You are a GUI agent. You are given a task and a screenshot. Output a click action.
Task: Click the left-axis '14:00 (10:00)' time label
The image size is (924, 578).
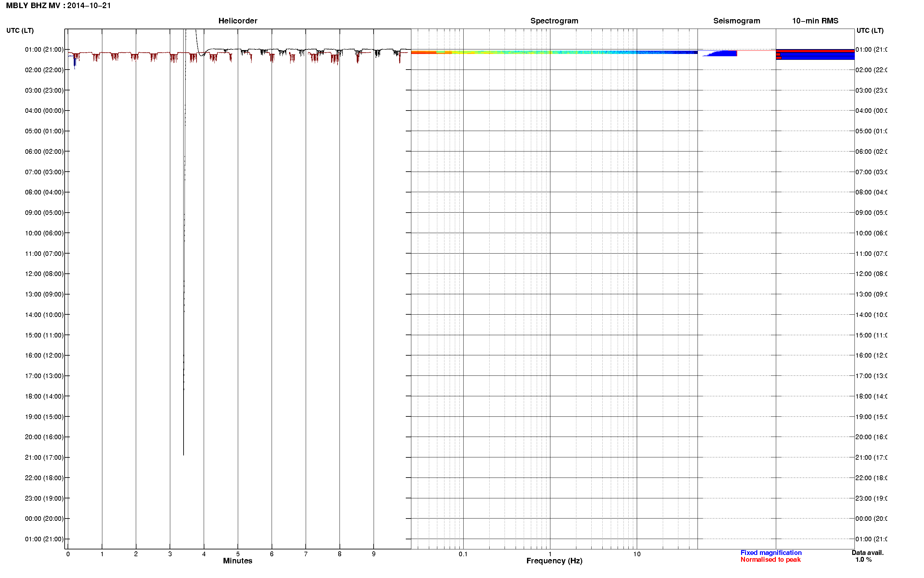tap(44, 315)
